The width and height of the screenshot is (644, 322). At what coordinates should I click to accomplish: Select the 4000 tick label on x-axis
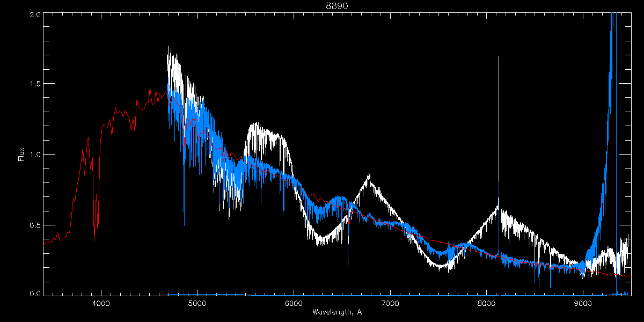[x=101, y=303]
